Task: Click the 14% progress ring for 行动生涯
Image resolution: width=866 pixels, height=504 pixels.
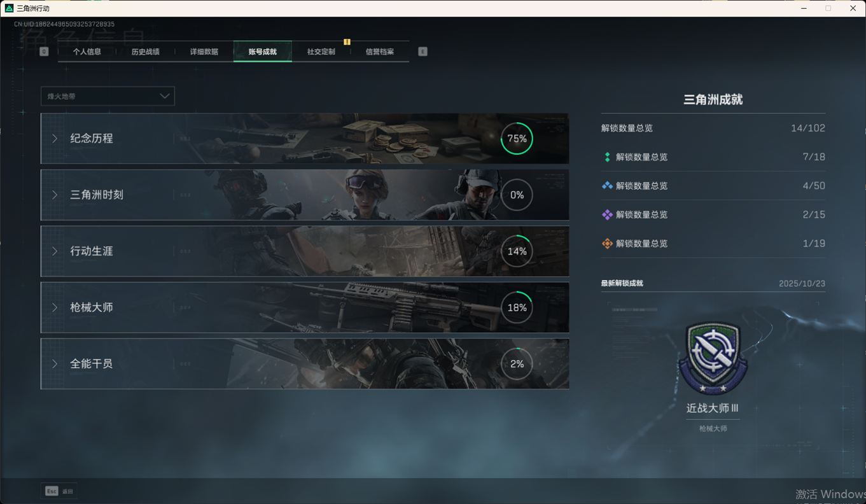Action: pos(517,251)
